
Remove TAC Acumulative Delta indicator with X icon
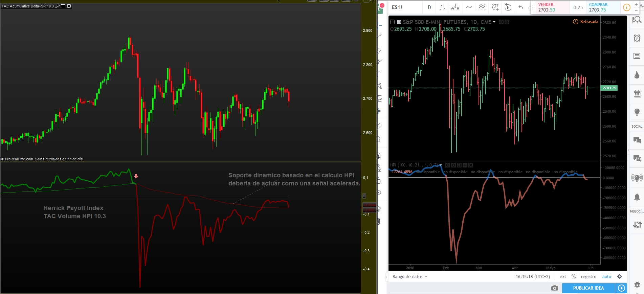69,6
